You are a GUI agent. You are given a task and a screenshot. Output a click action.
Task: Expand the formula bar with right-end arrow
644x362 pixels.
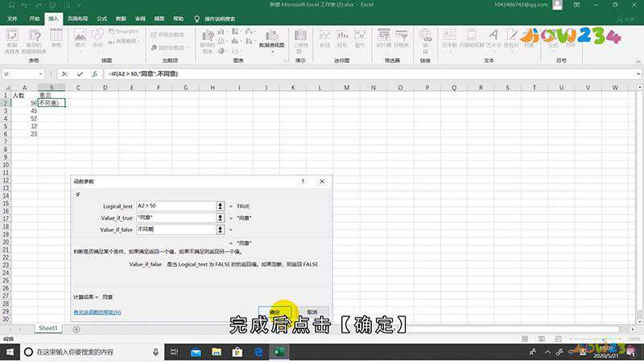click(x=638, y=74)
